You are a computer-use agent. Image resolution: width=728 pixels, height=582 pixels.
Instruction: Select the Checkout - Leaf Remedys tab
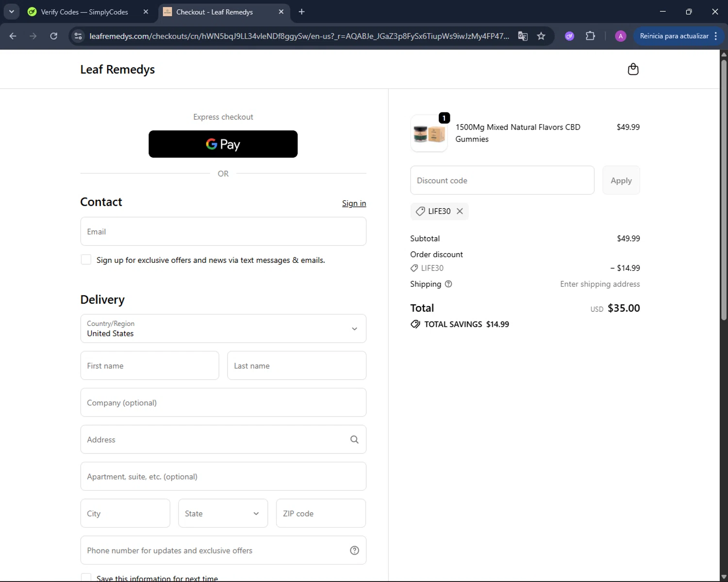pyautogui.click(x=215, y=12)
